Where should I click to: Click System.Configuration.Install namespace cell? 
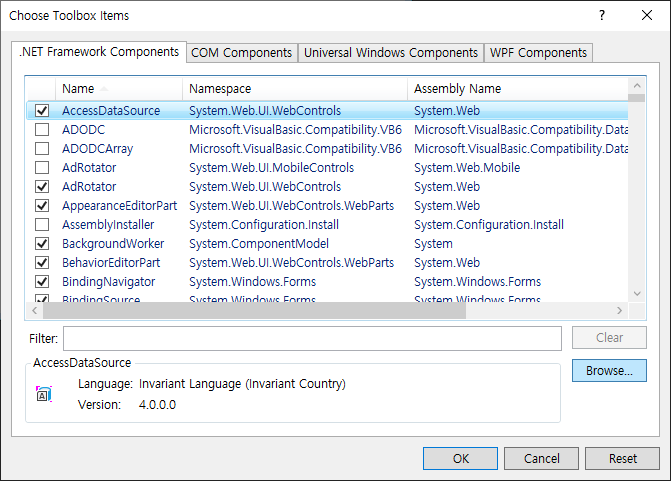click(x=264, y=225)
